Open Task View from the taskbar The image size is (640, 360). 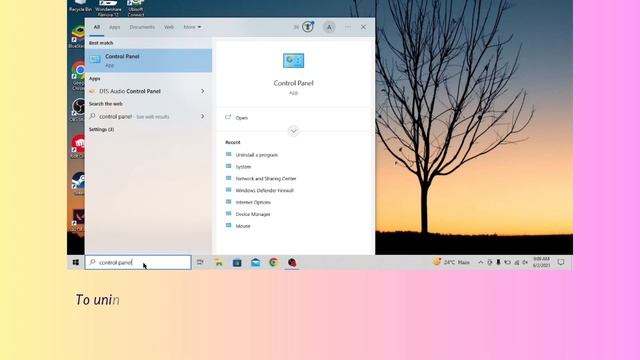pos(200,262)
